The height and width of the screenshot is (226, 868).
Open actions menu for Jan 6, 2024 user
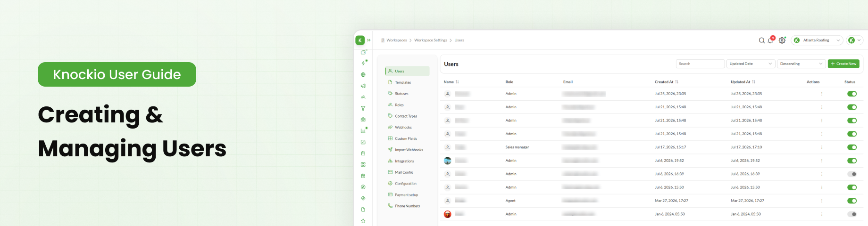(x=822, y=214)
